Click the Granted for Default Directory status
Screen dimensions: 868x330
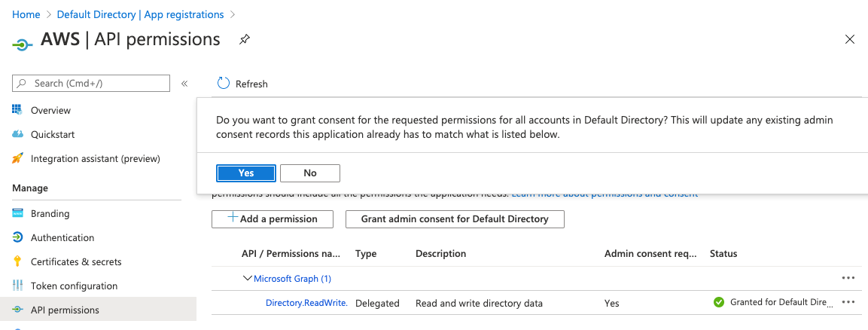781,302
